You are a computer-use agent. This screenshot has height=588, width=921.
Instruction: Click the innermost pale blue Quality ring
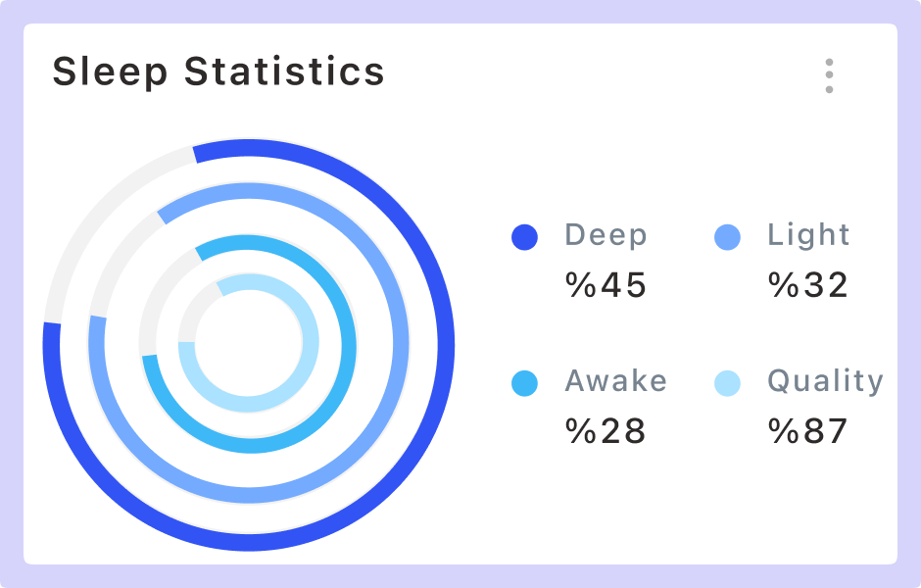pos(311,345)
